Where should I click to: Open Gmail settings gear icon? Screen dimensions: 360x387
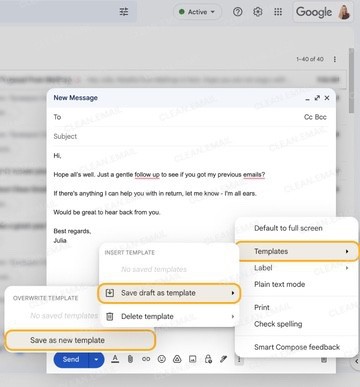[257, 12]
